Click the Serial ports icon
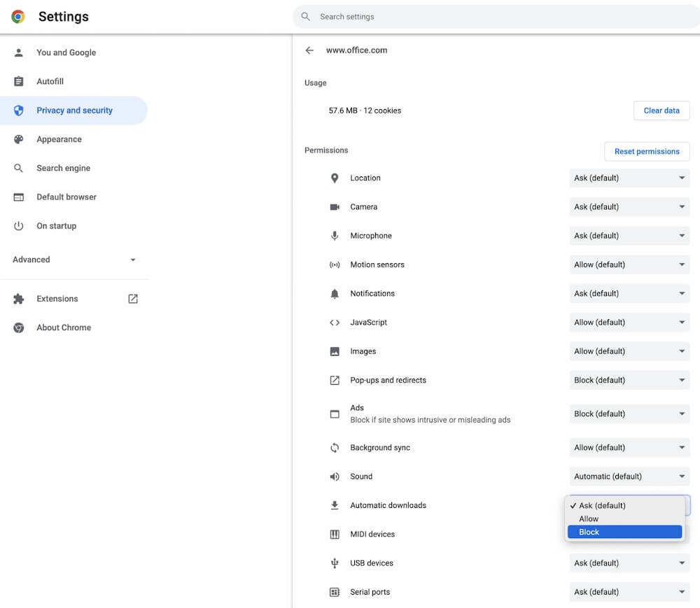The height and width of the screenshot is (608, 700). tap(335, 592)
